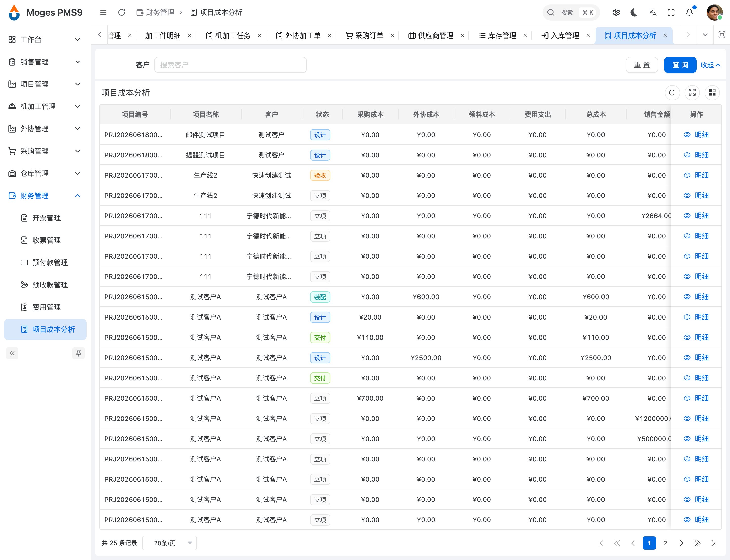Click the 查询 button
This screenshot has width=730, height=560.
click(680, 65)
